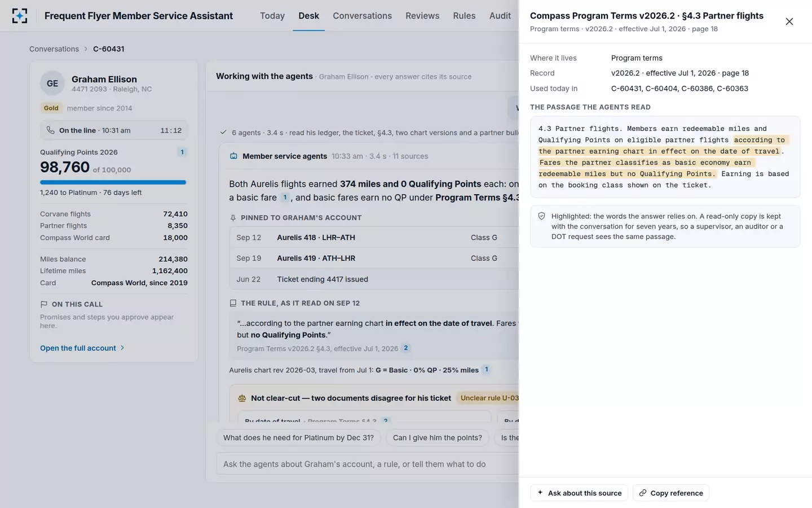812x508 pixels.
Task: Click the checkmark icon next to 6 agents
Action: (x=223, y=133)
